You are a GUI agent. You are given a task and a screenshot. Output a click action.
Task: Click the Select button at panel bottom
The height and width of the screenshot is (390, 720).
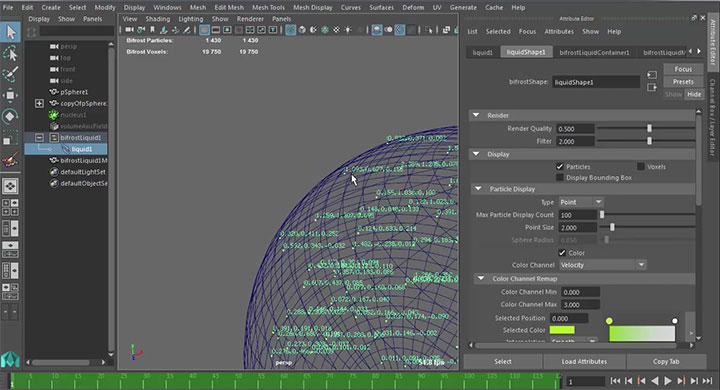point(503,362)
